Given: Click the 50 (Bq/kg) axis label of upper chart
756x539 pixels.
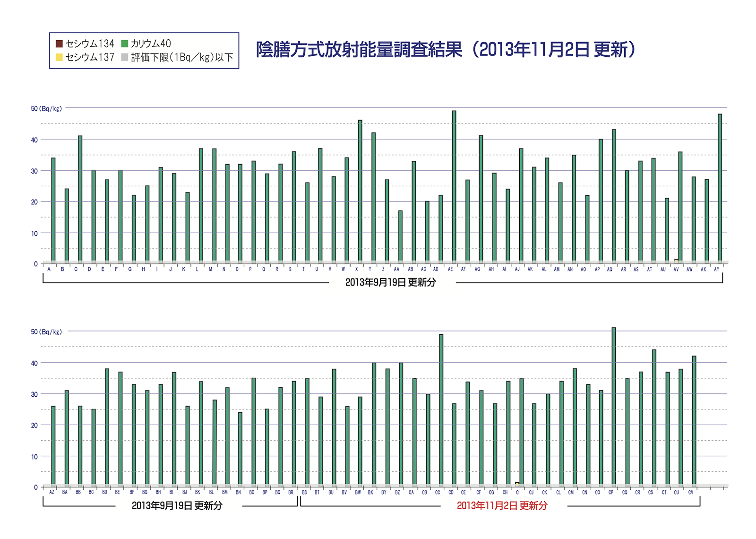Looking at the screenshot, I should coord(46,109).
